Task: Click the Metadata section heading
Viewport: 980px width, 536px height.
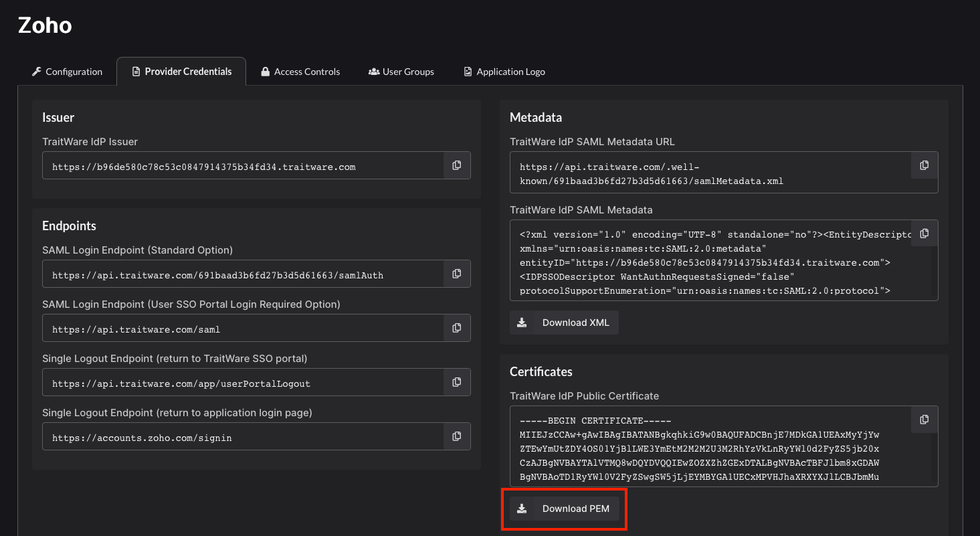Action: pos(536,117)
